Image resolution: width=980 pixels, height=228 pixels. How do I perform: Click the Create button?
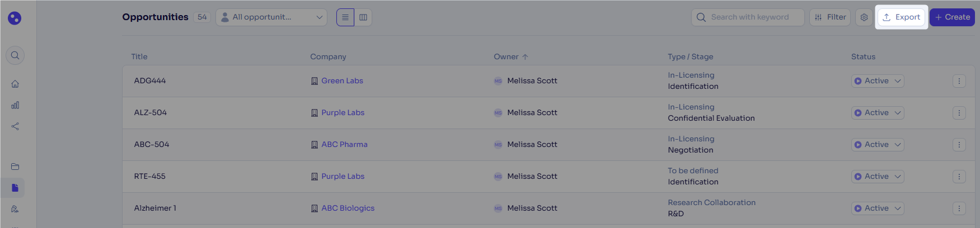(x=952, y=17)
